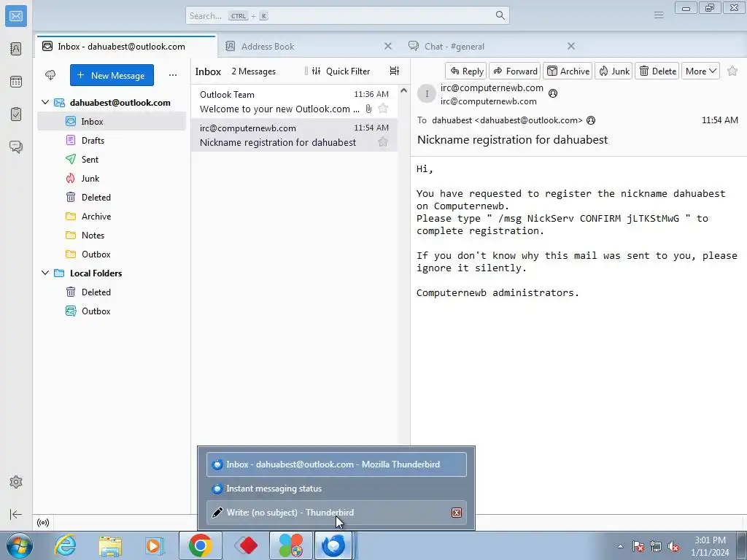Star the Outlook Team message
The height and width of the screenshot is (560, 747).
[383, 109]
